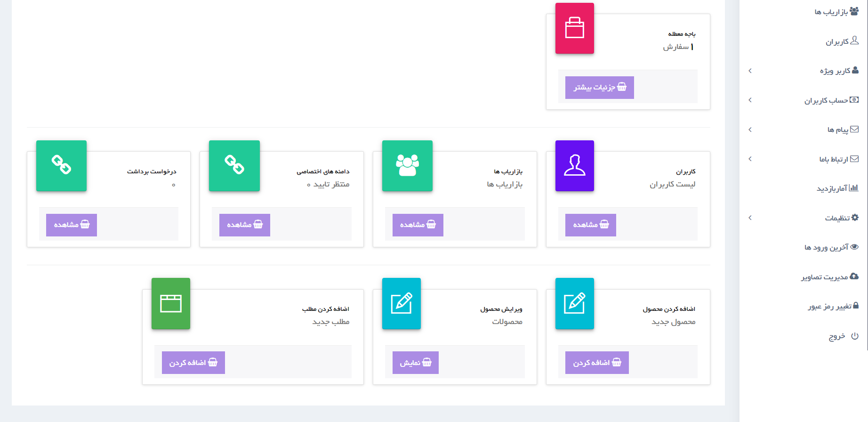Click the جزئیات بیشتر button

coord(600,88)
